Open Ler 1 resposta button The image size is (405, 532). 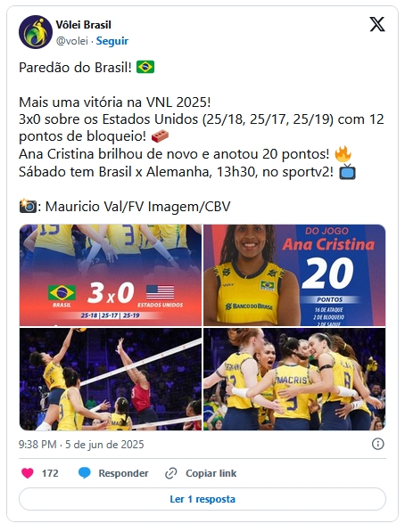tap(202, 499)
